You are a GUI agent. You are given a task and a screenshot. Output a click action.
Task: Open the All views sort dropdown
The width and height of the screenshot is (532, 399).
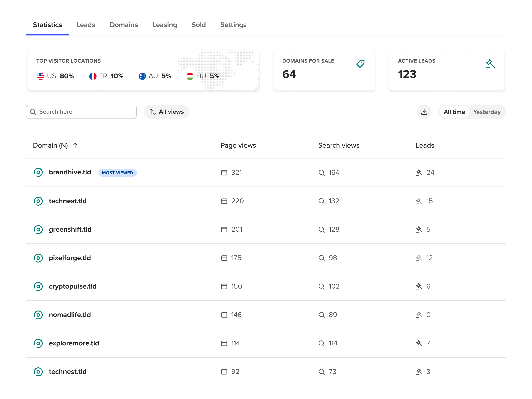click(166, 112)
